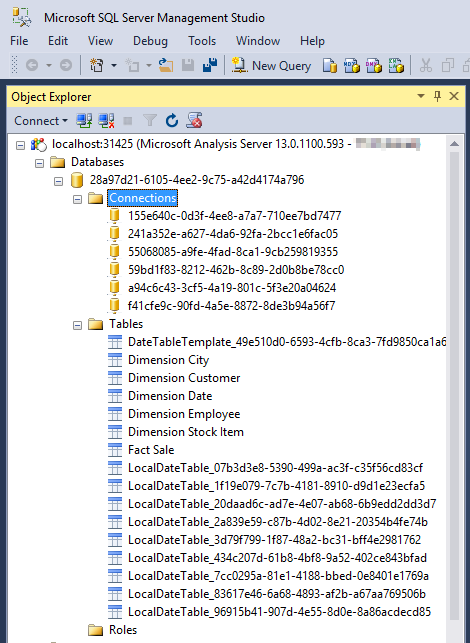Select connection 241a352e-a627-4da6-92fa-2bcc1e6fac05
The image size is (470, 643).
click(x=233, y=234)
